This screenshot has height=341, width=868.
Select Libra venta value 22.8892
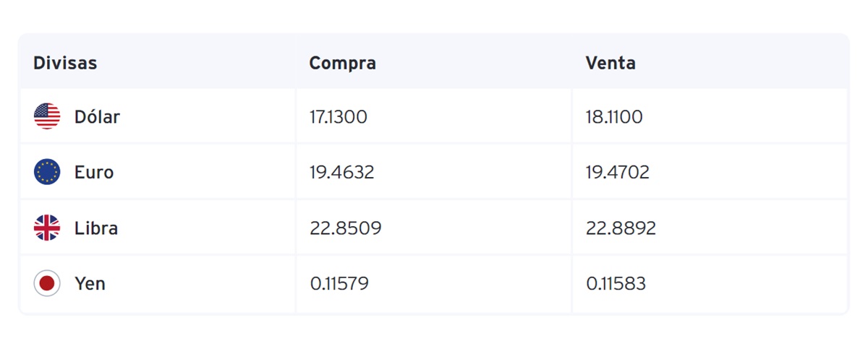tap(621, 228)
